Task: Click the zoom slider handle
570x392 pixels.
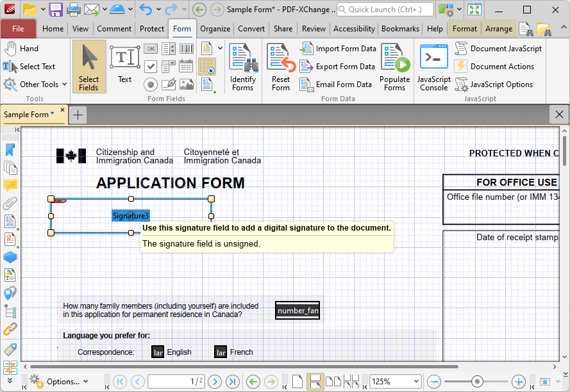Action: (476, 382)
